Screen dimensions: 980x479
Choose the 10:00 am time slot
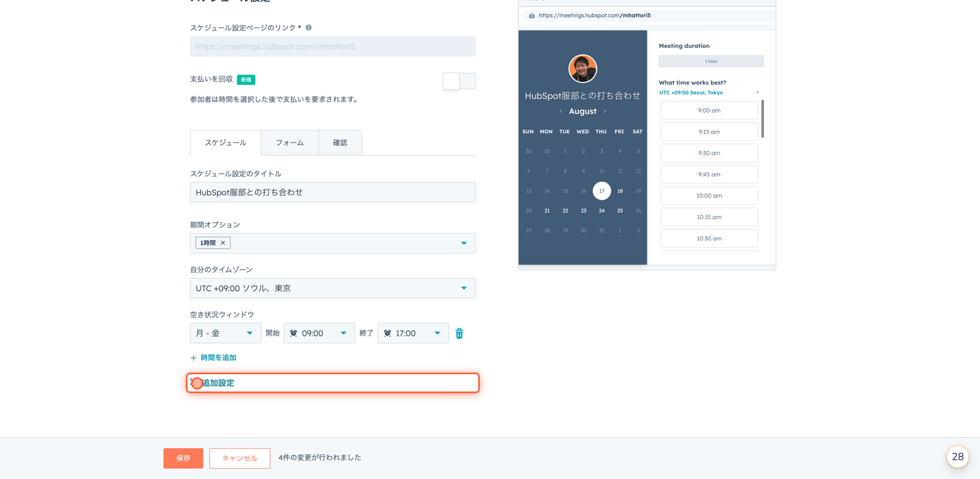pos(709,196)
